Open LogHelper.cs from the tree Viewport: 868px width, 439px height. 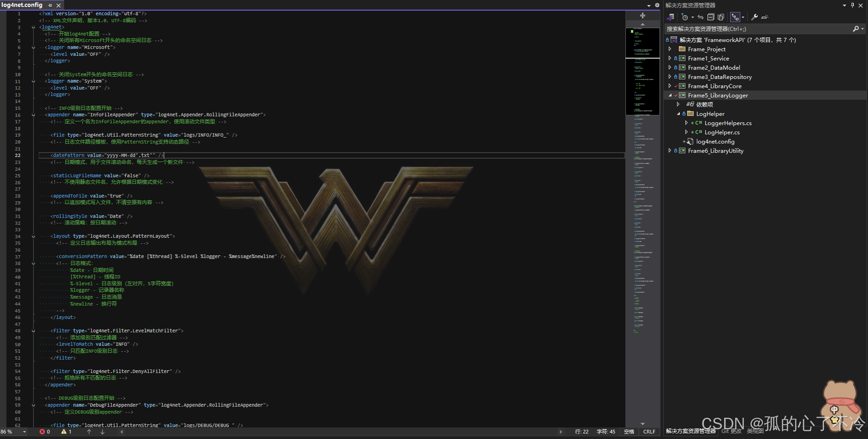pos(722,132)
